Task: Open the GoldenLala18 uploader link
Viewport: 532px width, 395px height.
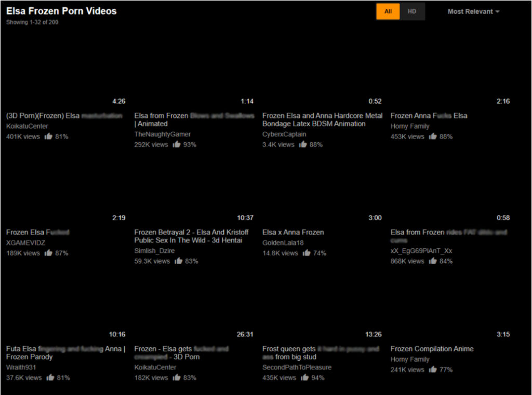Action: click(x=283, y=243)
